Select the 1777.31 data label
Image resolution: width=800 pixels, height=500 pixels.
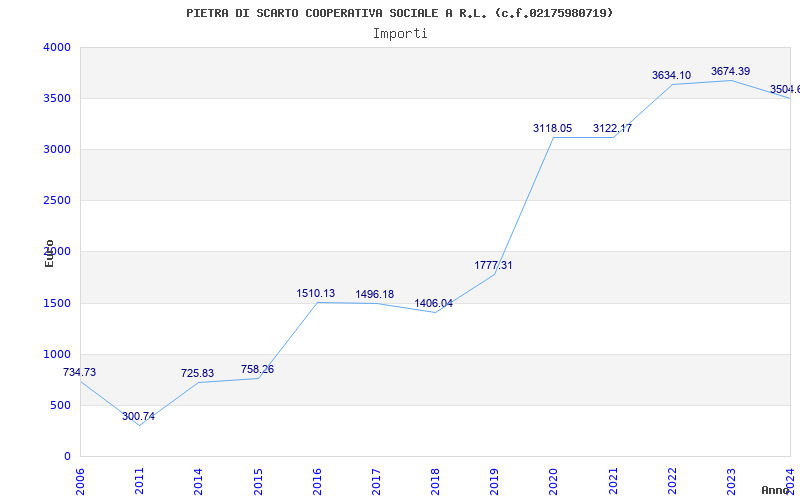click(x=493, y=265)
